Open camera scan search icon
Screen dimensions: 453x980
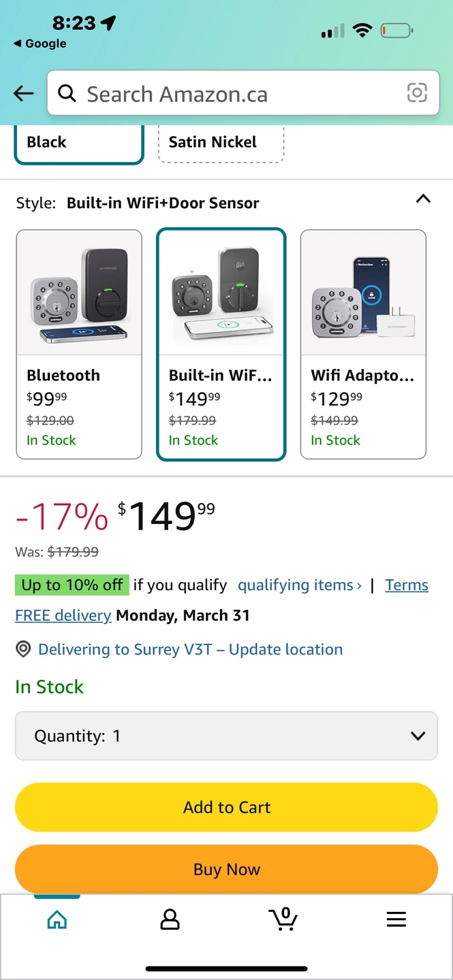point(417,93)
